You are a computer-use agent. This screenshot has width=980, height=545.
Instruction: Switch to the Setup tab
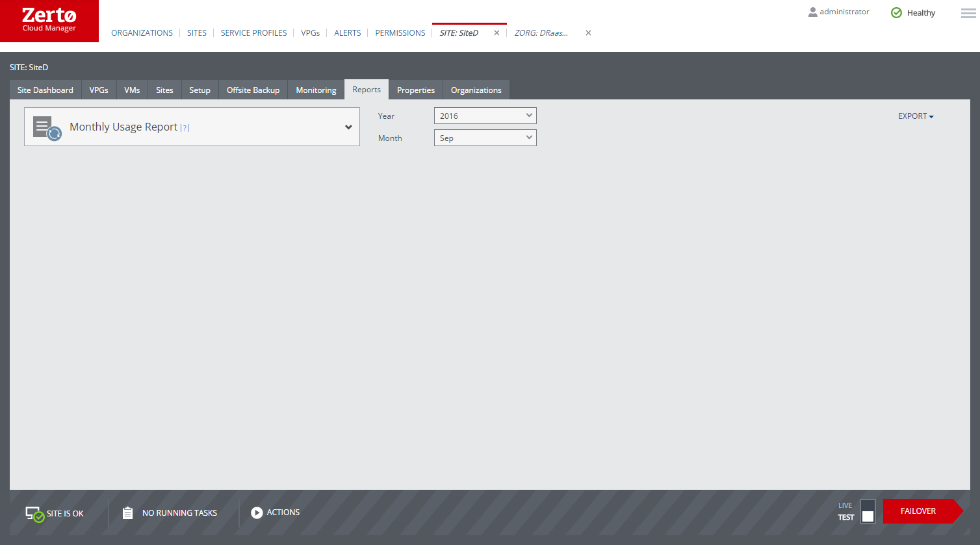pos(200,90)
